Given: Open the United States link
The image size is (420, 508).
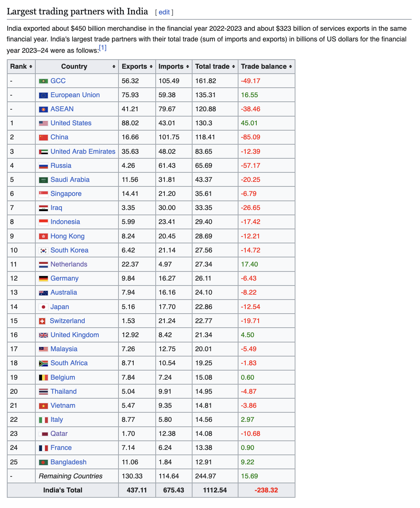Looking at the screenshot, I should point(71,123).
